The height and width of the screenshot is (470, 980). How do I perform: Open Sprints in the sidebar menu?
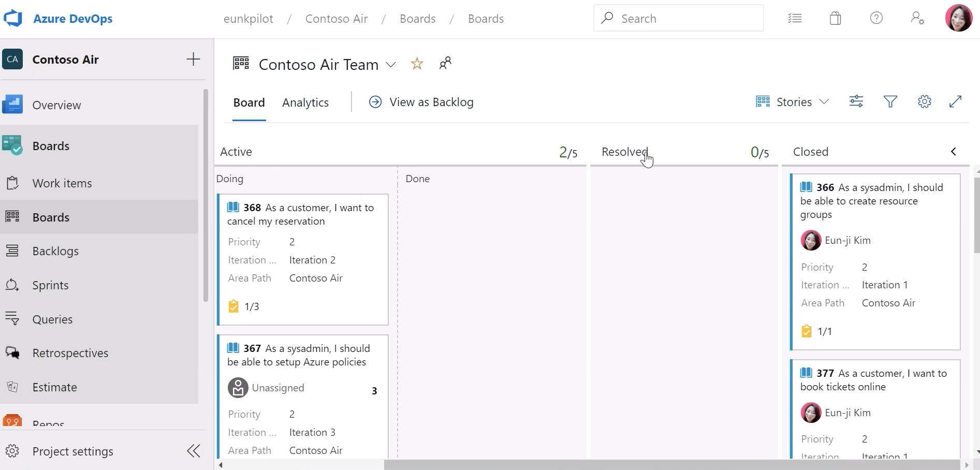click(x=50, y=285)
